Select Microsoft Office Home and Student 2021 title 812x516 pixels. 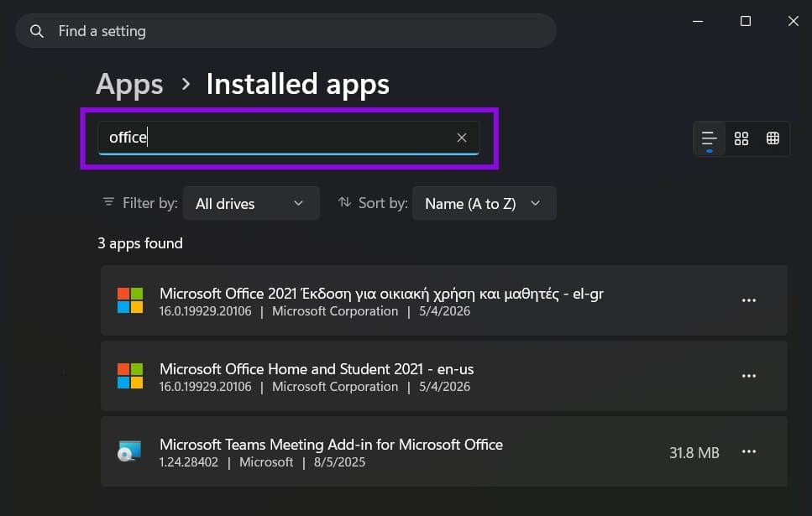[317, 369]
